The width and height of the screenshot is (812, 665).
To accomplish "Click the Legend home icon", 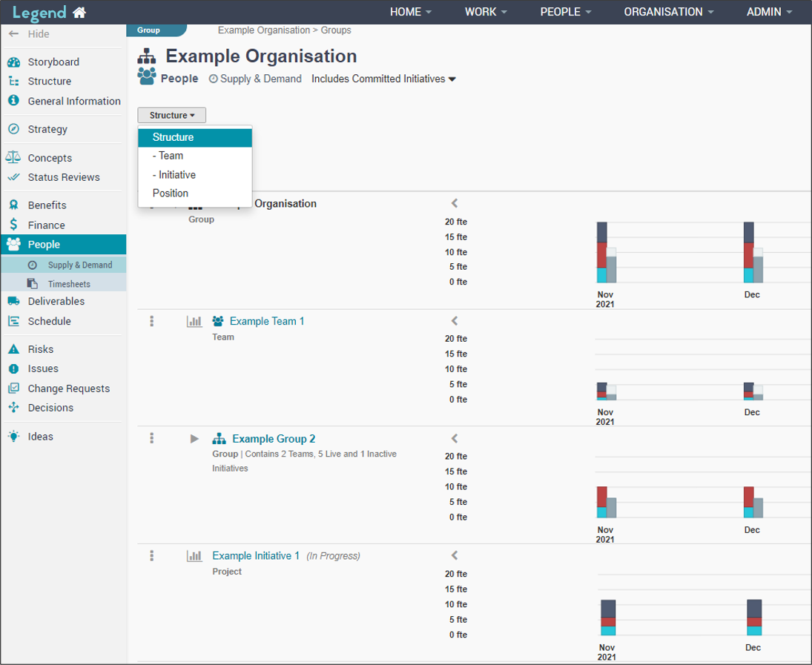I will pos(79,13).
